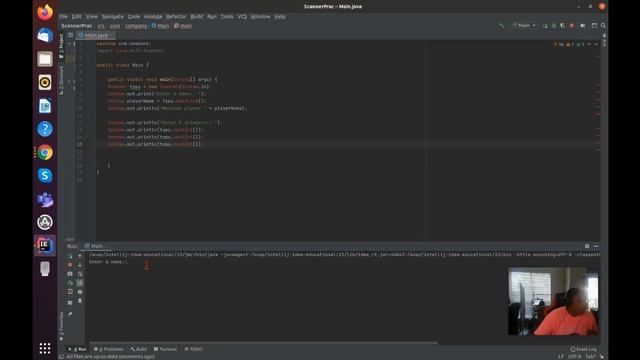The image size is (640, 360).
Task: Click the Main class breadcrumb
Action: click(x=160, y=26)
